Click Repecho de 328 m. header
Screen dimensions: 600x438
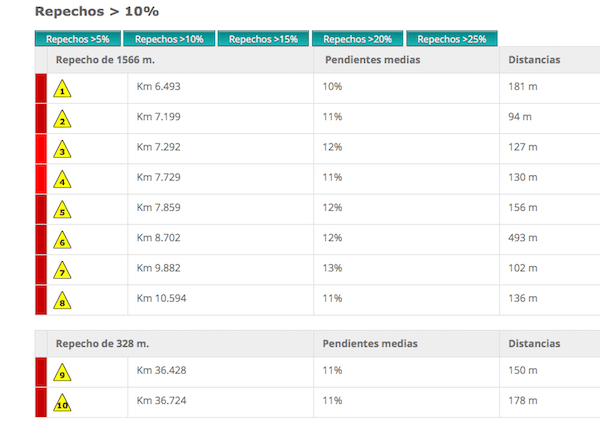(x=102, y=344)
